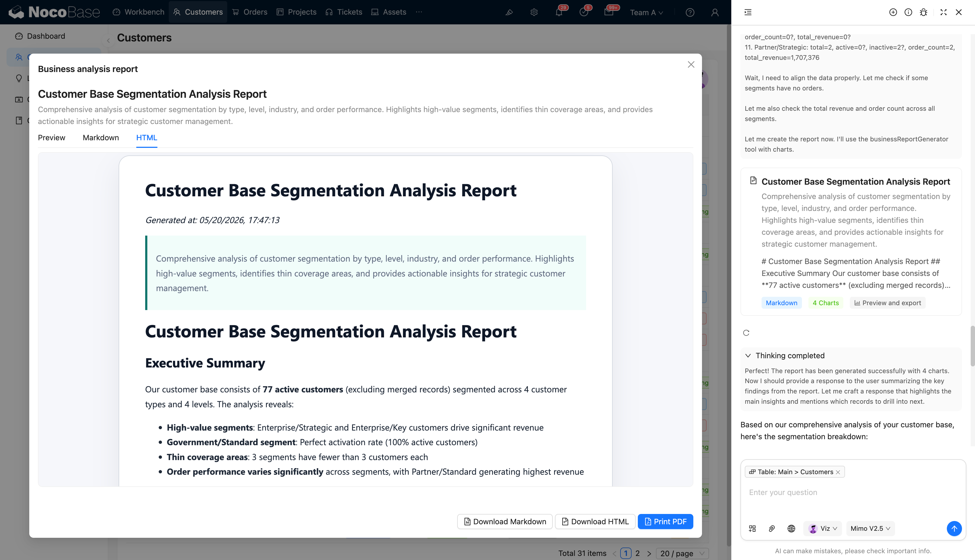Toggle the web search globe icon
Viewport: 975px width, 560px height.
(x=791, y=529)
